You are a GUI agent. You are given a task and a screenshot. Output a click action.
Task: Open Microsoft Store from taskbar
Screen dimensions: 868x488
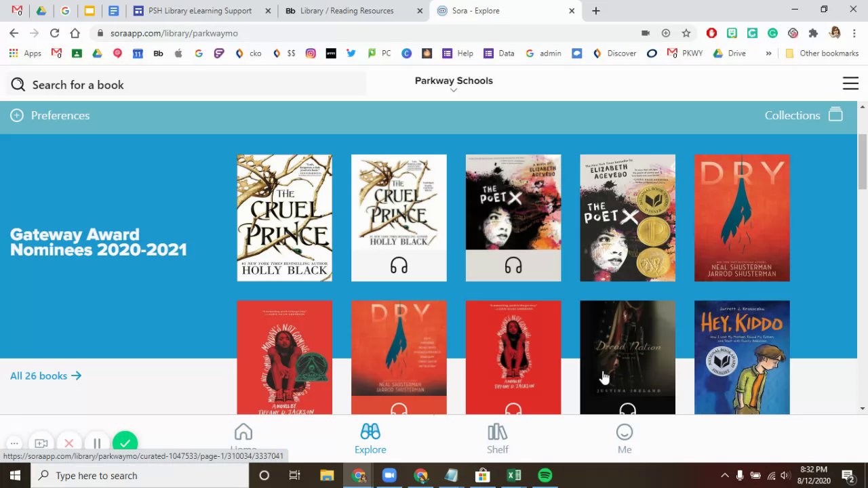coord(483,475)
